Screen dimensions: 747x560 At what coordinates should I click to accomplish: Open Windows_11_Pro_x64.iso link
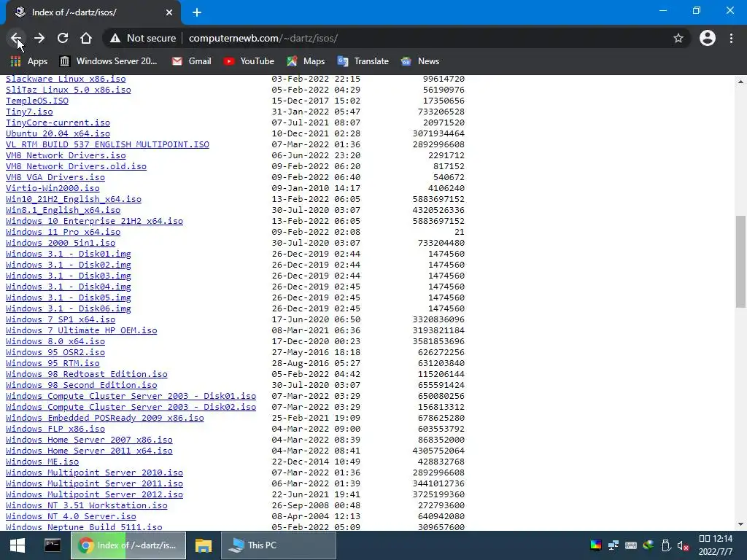63,232
